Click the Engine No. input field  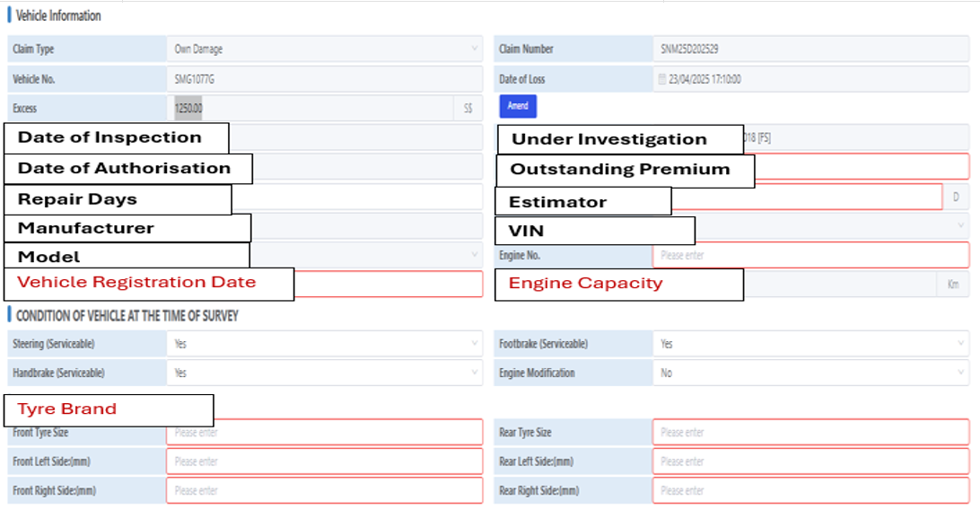pyautogui.click(x=810, y=255)
